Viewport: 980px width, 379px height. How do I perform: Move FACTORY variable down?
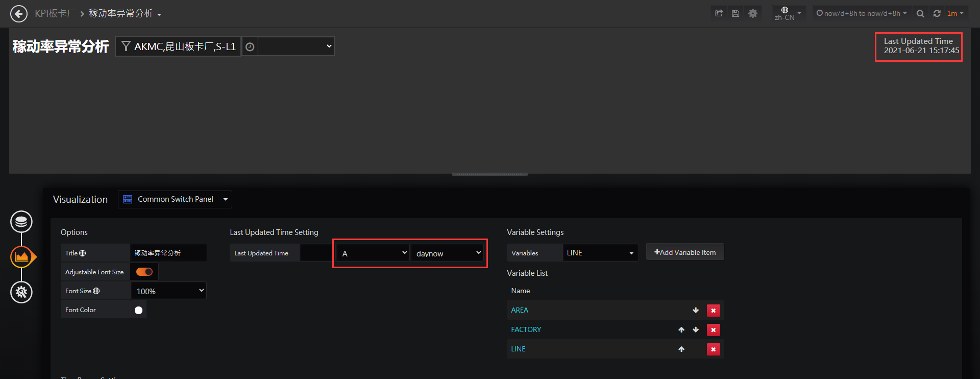(696, 329)
